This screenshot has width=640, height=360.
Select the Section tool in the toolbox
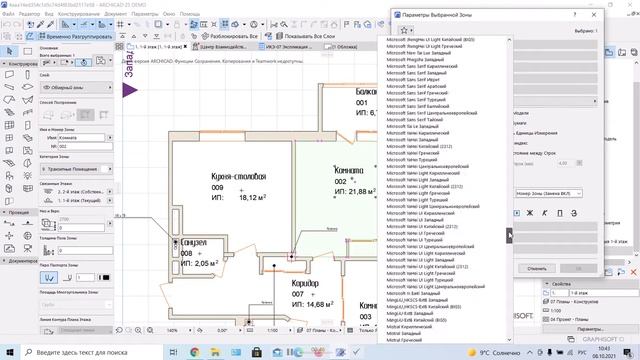9,223
